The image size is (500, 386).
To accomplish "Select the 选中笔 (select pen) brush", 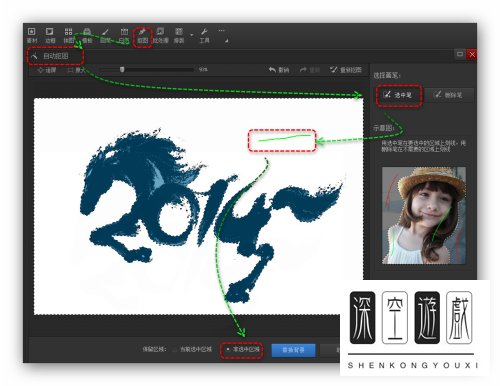I will point(399,95).
